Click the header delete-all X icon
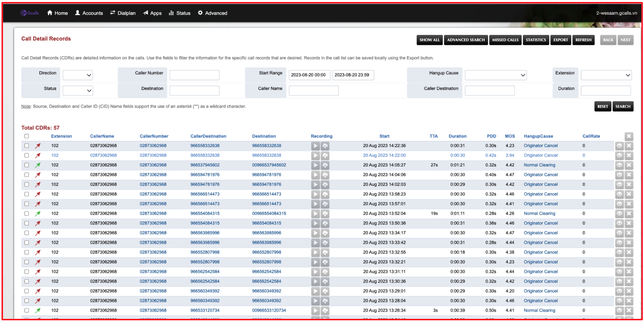Image resolution: width=644 pixels, height=322 pixels. 629,136
